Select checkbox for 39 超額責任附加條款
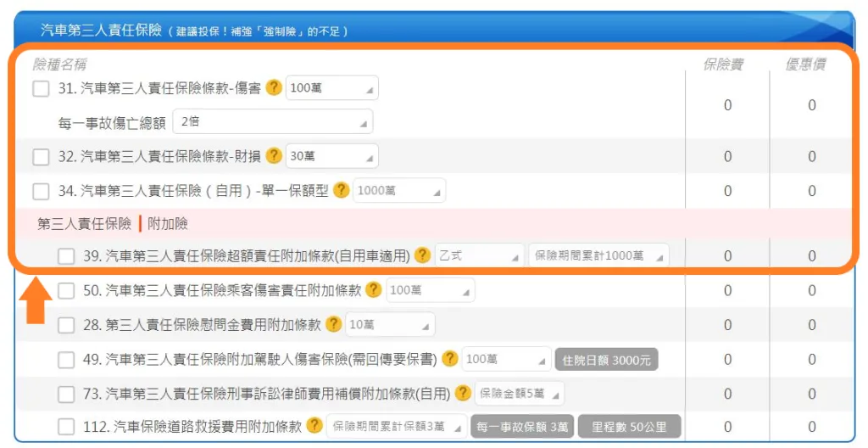The height and width of the screenshot is (448, 868). (x=66, y=255)
